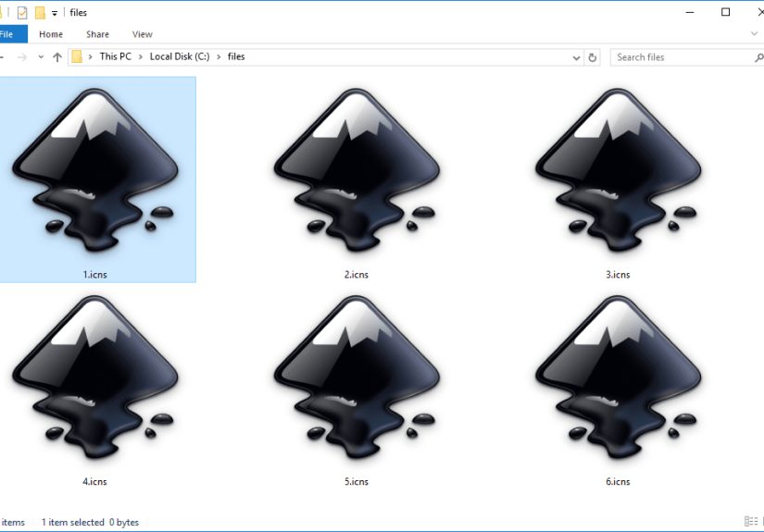The width and height of the screenshot is (764, 532).
Task: Select the 4.icns file thumbnail
Action: tap(95, 377)
